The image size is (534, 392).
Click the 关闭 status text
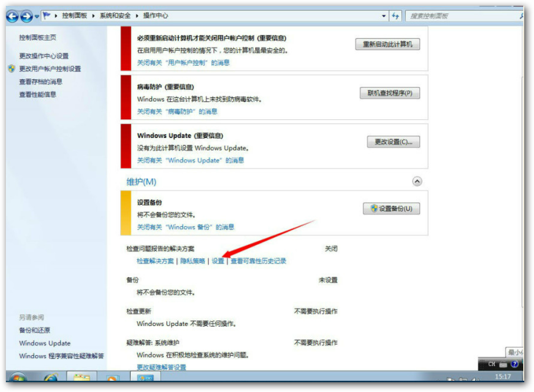(x=331, y=249)
